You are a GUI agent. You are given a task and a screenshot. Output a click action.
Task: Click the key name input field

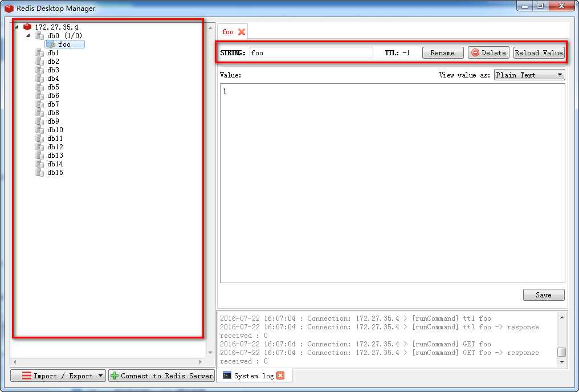pos(311,53)
